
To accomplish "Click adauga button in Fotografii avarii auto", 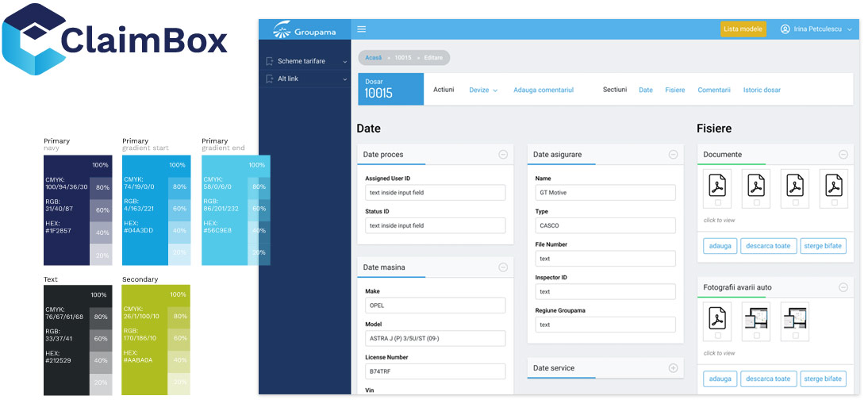I will (x=720, y=378).
